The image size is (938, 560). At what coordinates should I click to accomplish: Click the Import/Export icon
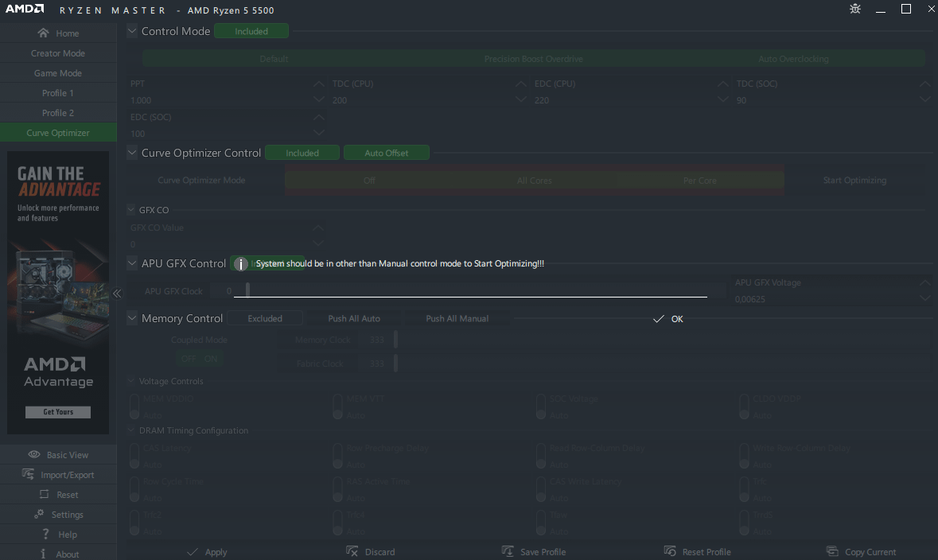pos(28,474)
